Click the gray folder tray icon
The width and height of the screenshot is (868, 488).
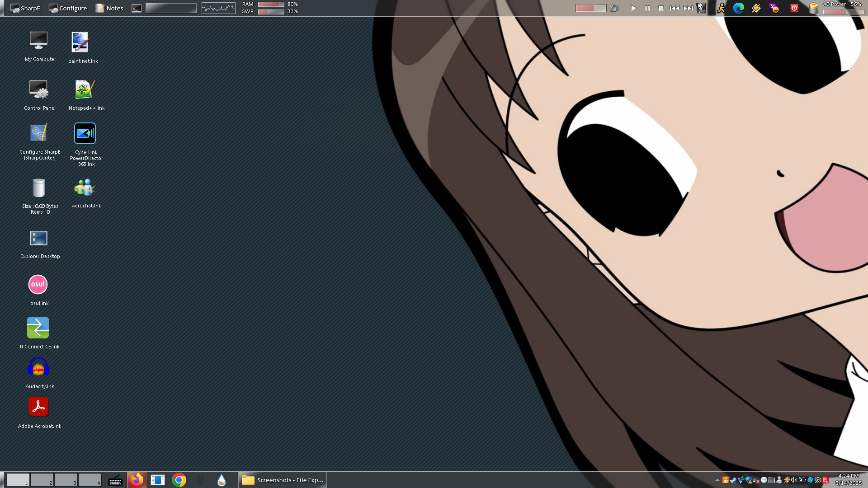[x=772, y=480]
